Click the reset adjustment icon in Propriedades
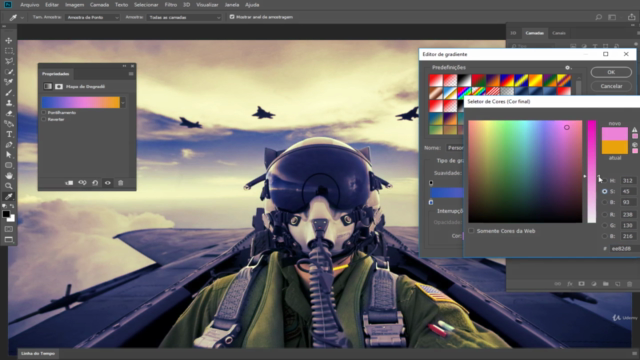This screenshot has width=640, height=360. (x=95, y=183)
